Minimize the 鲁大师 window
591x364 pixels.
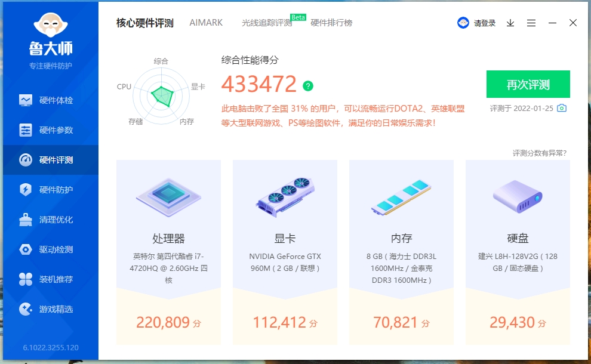(x=552, y=23)
